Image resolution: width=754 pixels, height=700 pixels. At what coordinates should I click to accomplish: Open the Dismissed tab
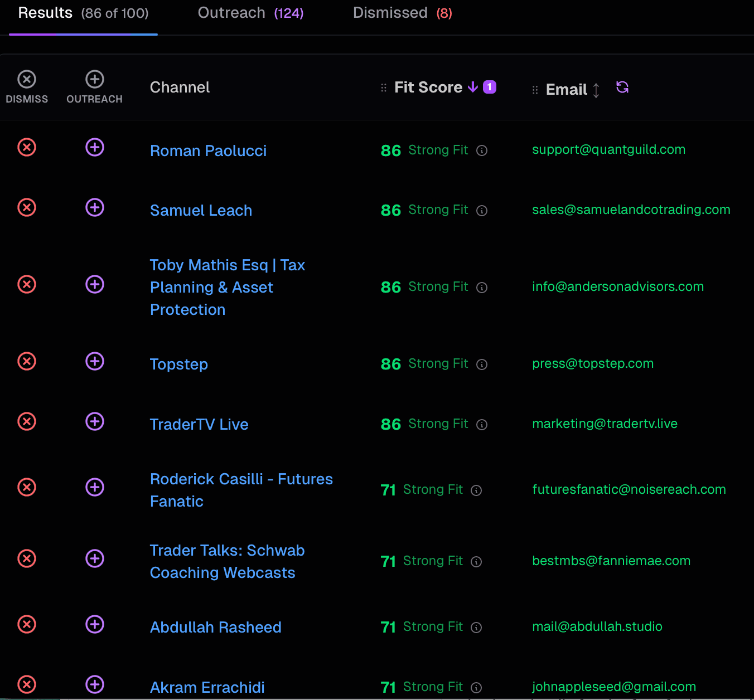tap(403, 13)
